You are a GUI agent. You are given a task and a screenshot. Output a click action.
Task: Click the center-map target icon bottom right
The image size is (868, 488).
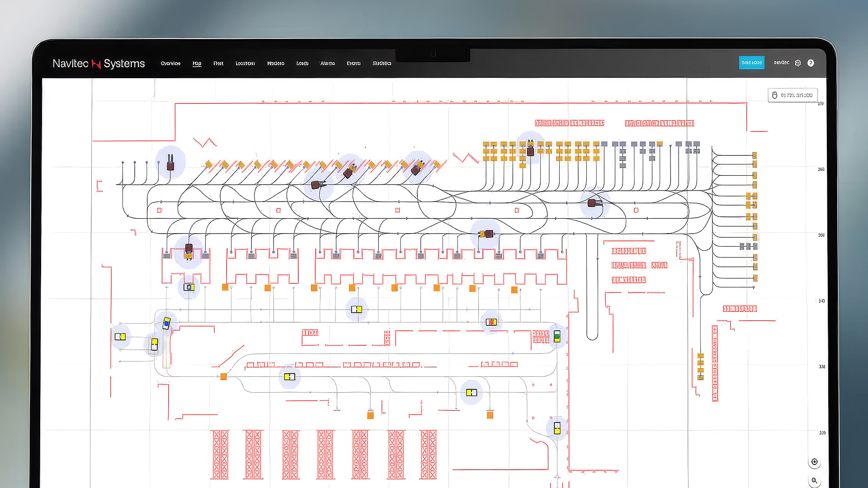[814, 462]
